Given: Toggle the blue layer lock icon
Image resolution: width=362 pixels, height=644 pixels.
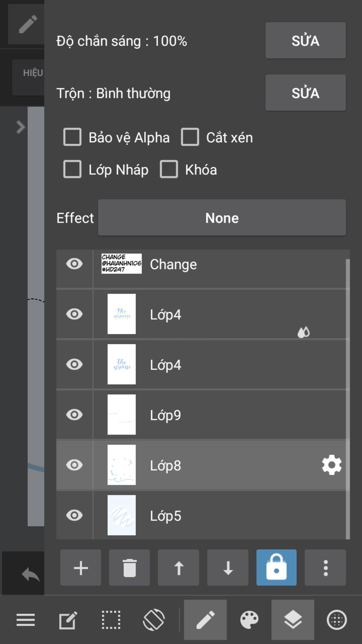Looking at the screenshot, I should coord(276,568).
